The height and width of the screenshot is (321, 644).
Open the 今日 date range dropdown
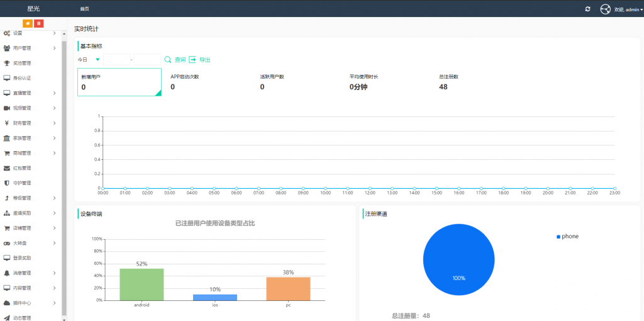point(89,60)
